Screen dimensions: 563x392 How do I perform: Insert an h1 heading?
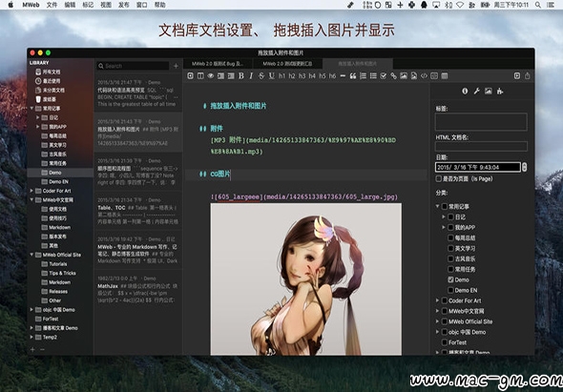pyautogui.click(x=281, y=75)
